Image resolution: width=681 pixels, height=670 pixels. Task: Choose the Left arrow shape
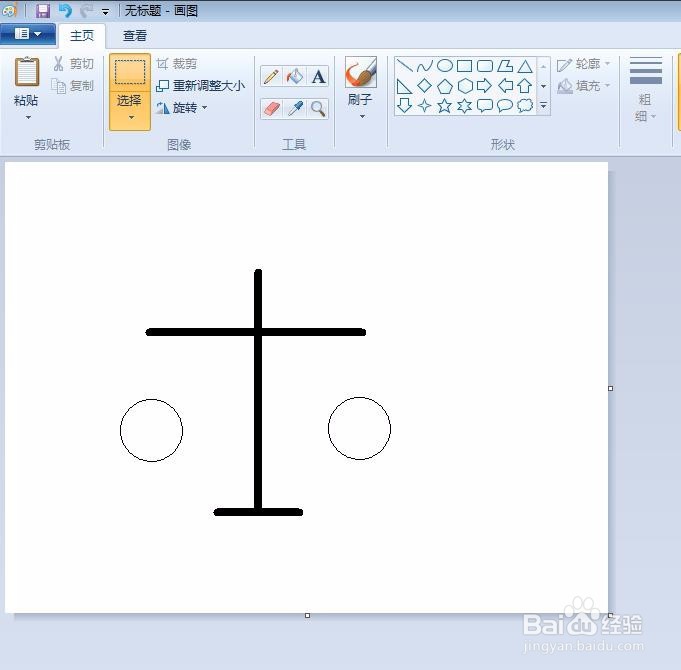(x=505, y=86)
